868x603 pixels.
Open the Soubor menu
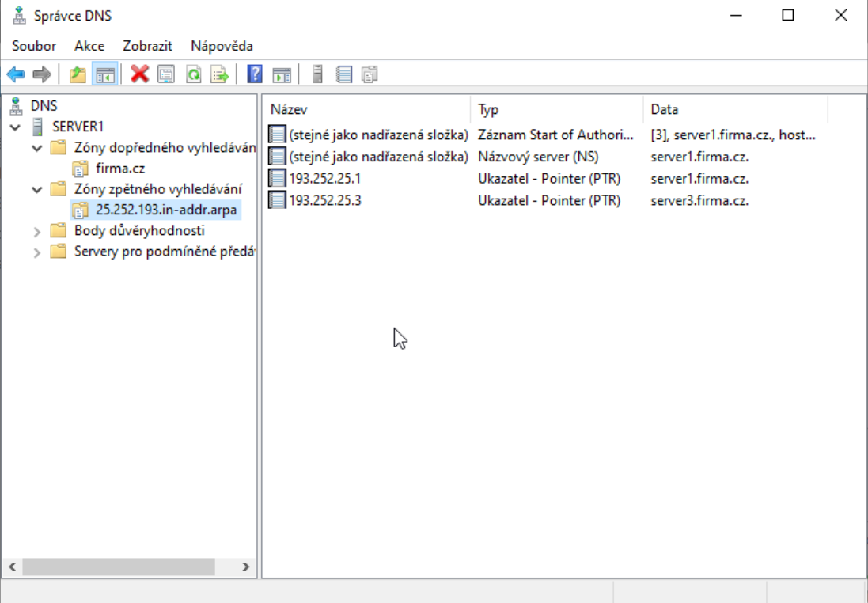(34, 46)
